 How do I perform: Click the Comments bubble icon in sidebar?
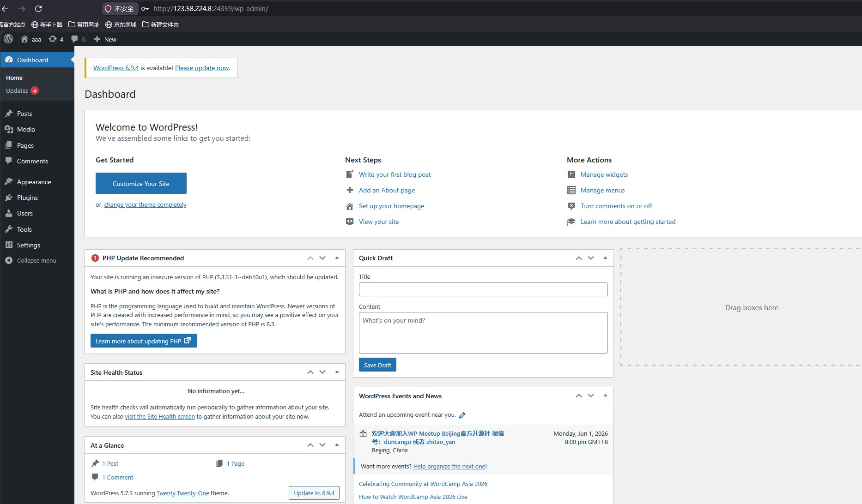pyautogui.click(x=9, y=161)
